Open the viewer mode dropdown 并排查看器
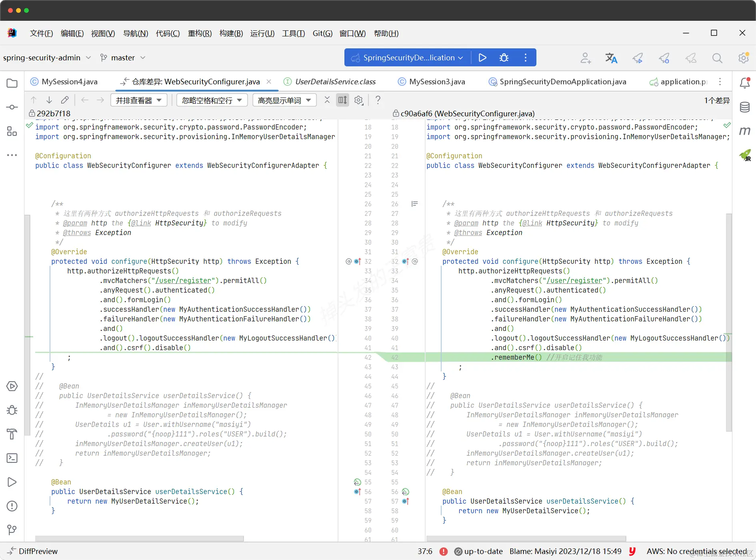 tap(139, 100)
